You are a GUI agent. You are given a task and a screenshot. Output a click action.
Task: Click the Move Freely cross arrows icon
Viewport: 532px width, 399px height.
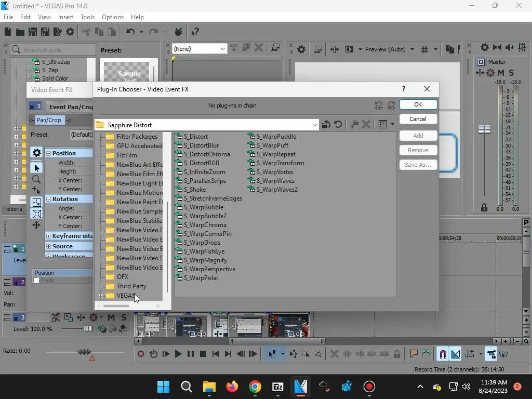(x=36, y=225)
